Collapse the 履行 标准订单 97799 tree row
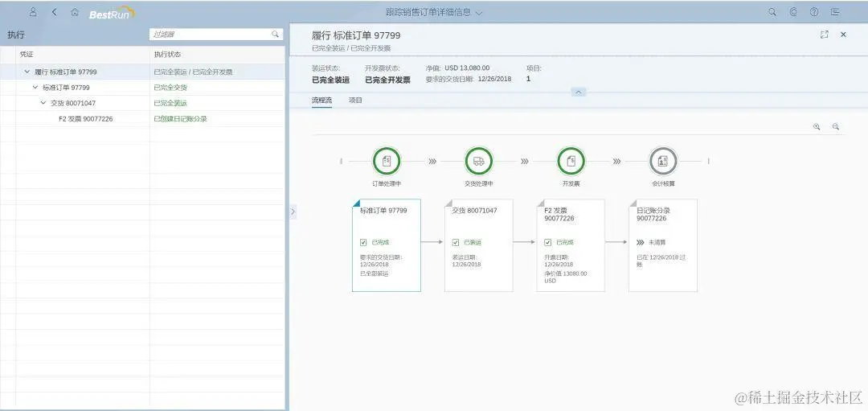Image resolution: width=868 pixels, height=411 pixels. coord(27,72)
